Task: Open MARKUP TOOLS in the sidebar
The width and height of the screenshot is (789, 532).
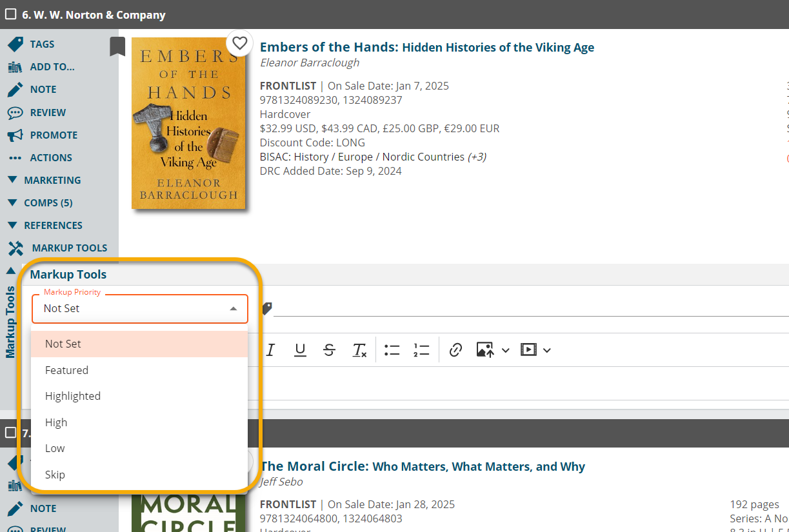Action: (57, 248)
